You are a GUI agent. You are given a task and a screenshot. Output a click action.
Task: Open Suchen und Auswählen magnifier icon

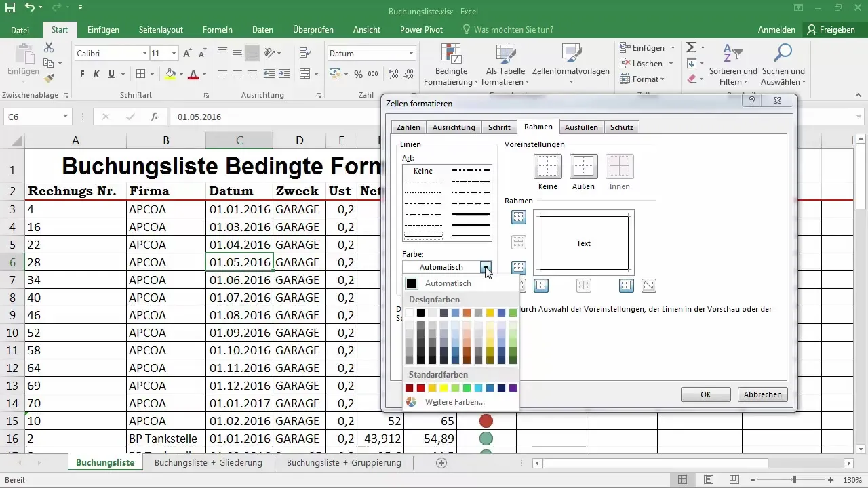click(x=783, y=52)
